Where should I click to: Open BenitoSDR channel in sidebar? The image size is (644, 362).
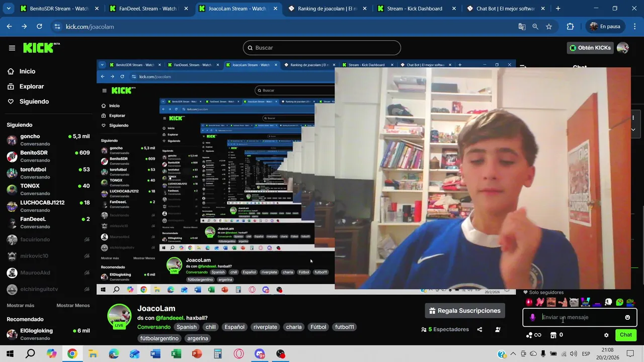48,156
